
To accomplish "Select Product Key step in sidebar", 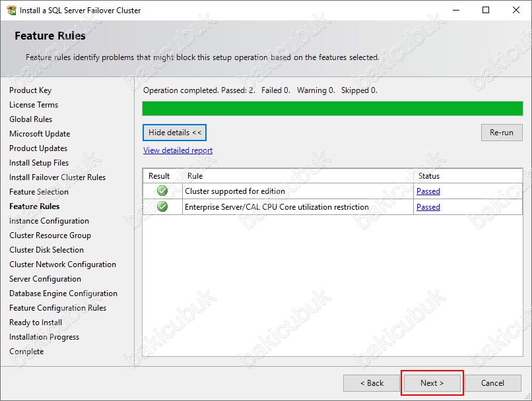I will [x=30, y=90].
